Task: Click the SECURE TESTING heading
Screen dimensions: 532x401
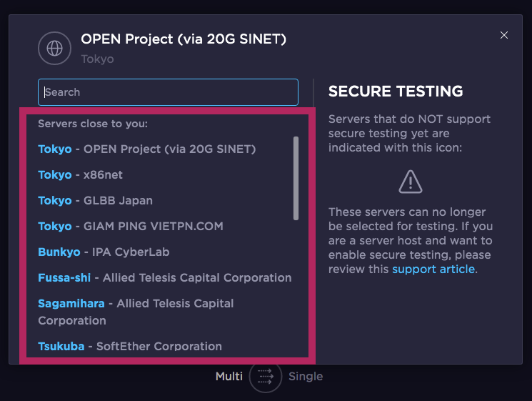Action: coord(396,91)
